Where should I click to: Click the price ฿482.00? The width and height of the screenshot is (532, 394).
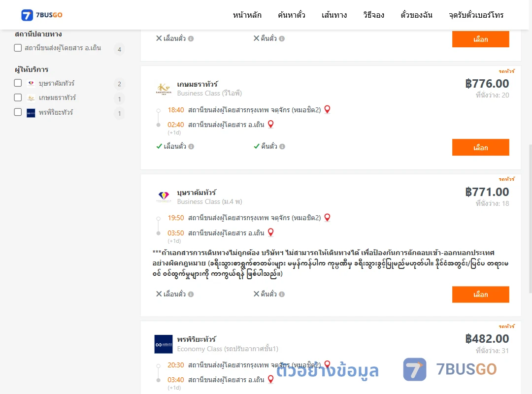coord(487,339)
